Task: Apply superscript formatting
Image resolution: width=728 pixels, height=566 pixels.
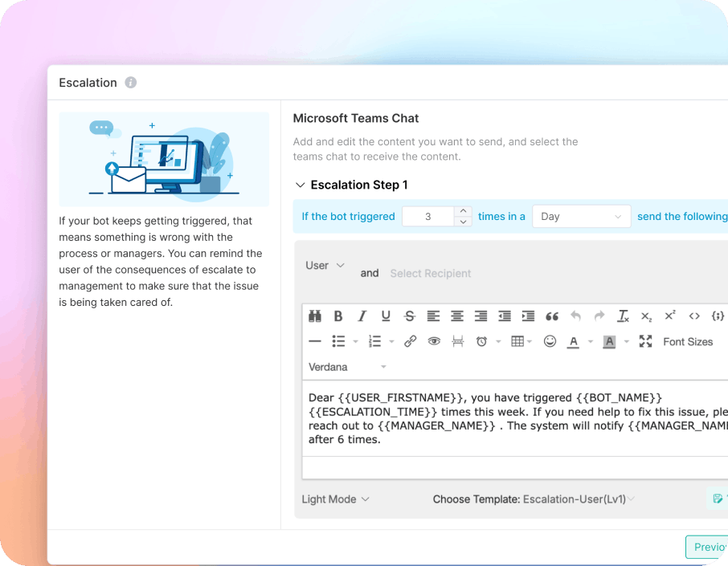Action: 670,316
